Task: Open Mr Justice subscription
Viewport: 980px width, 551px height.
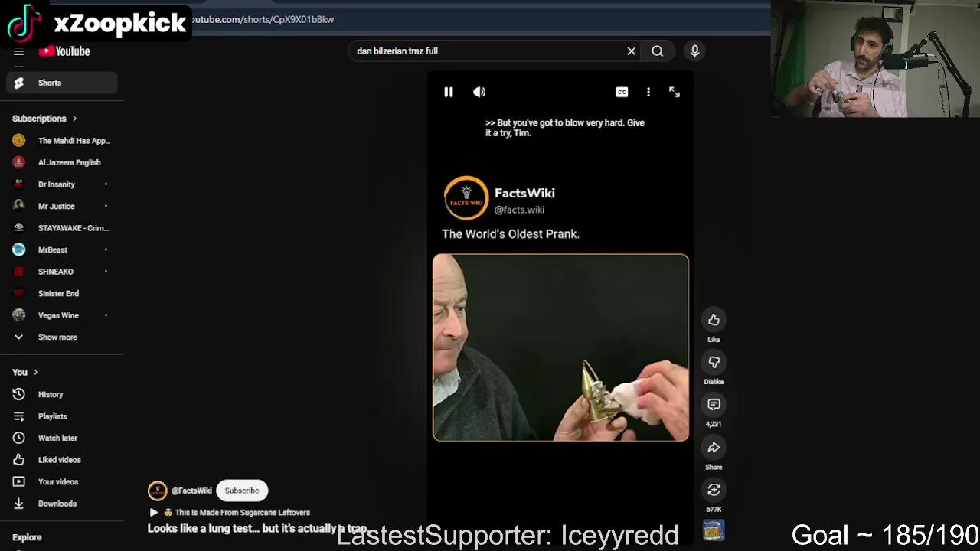Action: pos(61,206)
